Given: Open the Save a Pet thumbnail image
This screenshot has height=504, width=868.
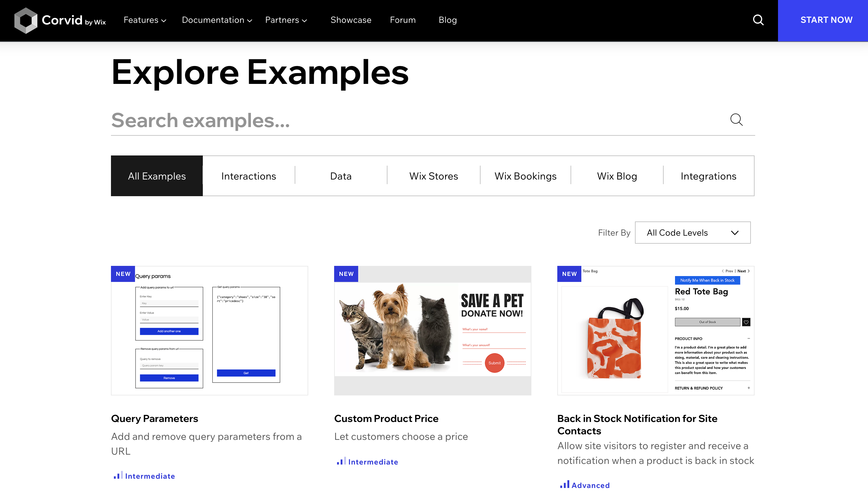Looking at the screenshot, I should pyautogui.click(x=433, y=330).
